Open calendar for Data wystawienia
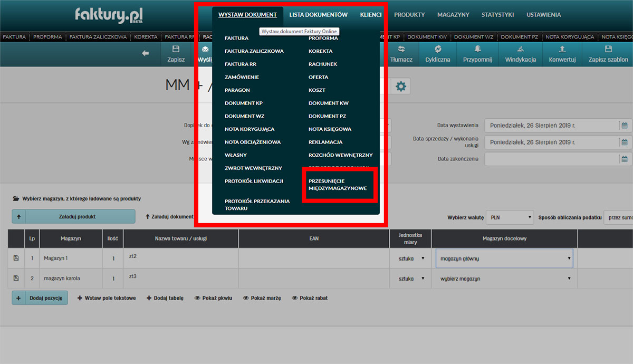 624,126
